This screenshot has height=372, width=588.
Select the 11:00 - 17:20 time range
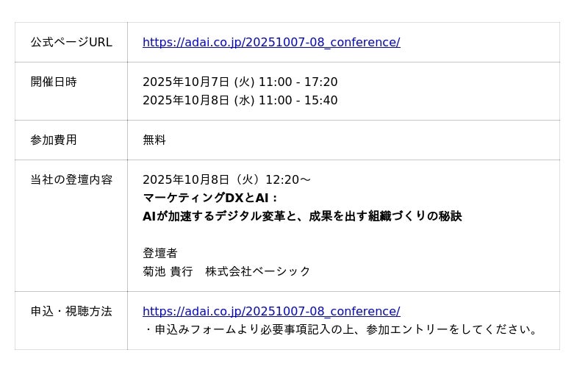pyautogui.click(x=298, y=82)
